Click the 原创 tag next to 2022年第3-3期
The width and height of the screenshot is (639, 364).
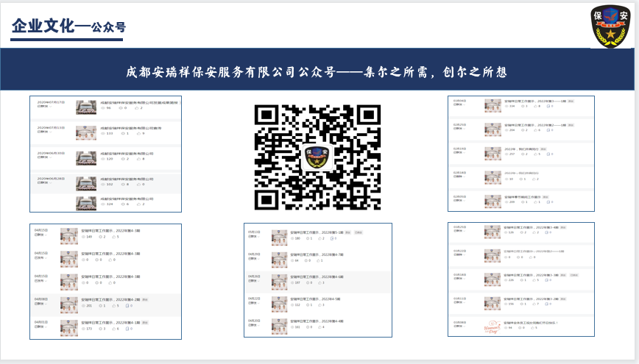click(562, 275)
